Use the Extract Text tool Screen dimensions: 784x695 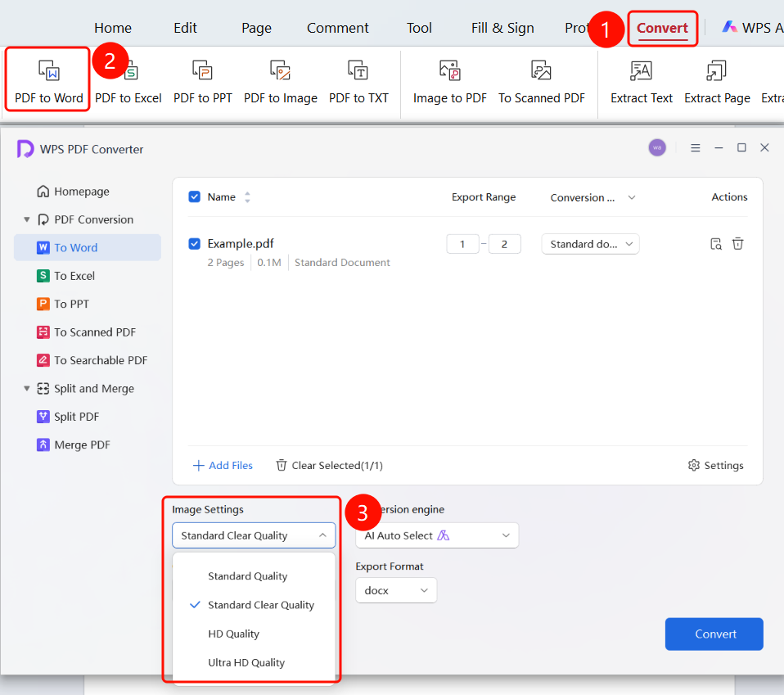point(642,81)
